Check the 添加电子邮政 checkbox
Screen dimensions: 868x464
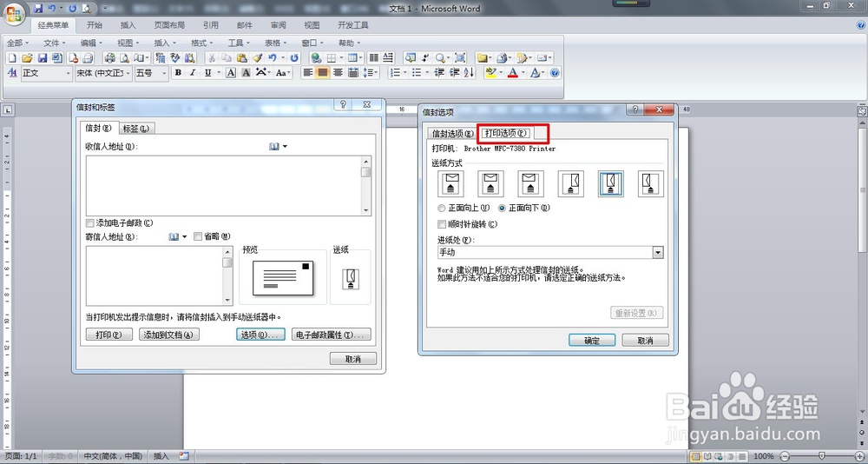[89, 222]
